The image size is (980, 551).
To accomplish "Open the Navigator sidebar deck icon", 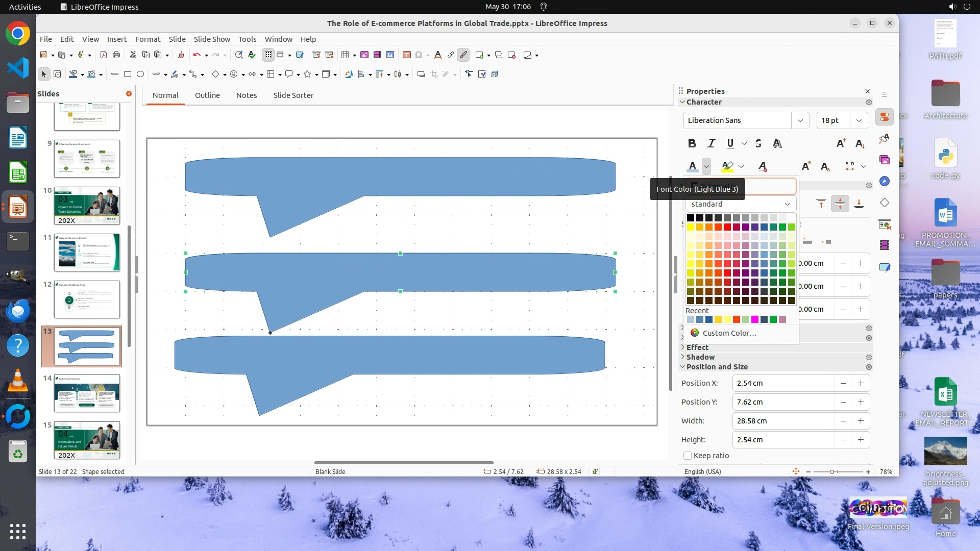I will (x=885, y=181).
